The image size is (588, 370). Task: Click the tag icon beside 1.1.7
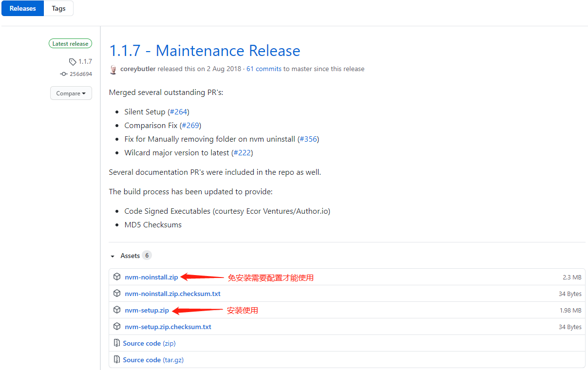73,62
